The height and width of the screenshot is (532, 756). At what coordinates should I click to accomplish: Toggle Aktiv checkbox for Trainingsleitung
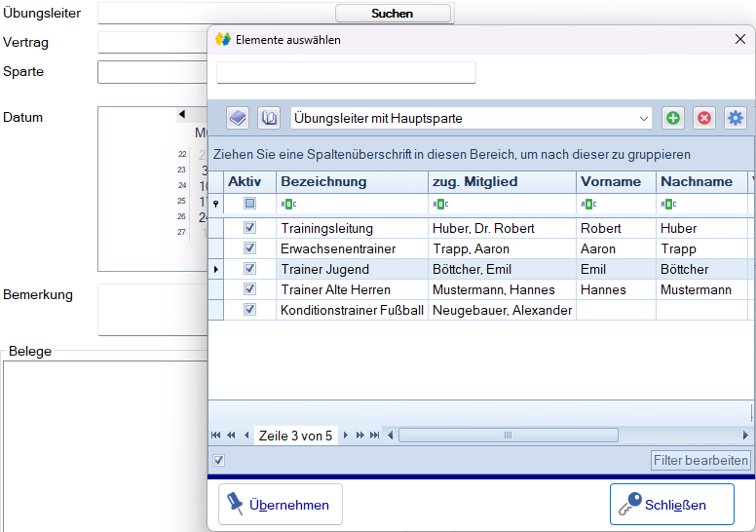[249, 228]
